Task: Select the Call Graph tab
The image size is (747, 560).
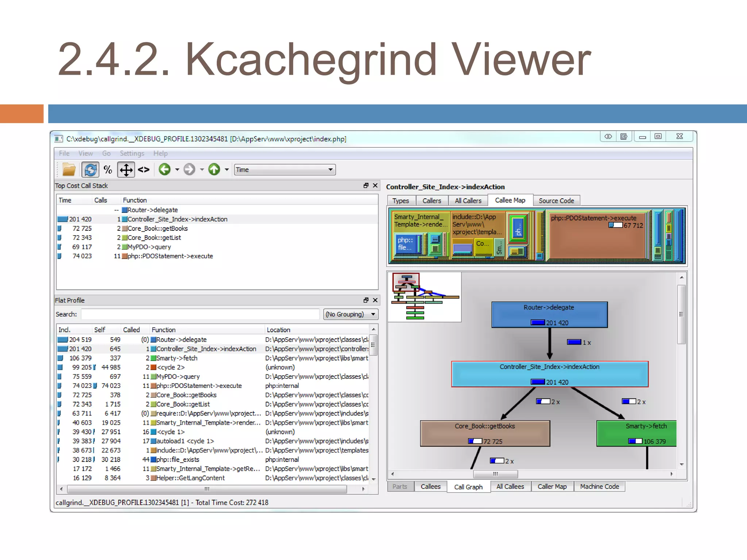Action: 468,487
